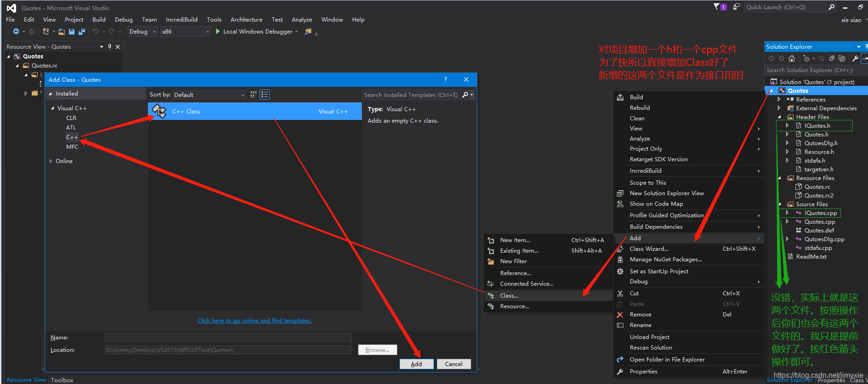Open Resource View window options dropdown
The image size is (868, 384).
[102, 47]
